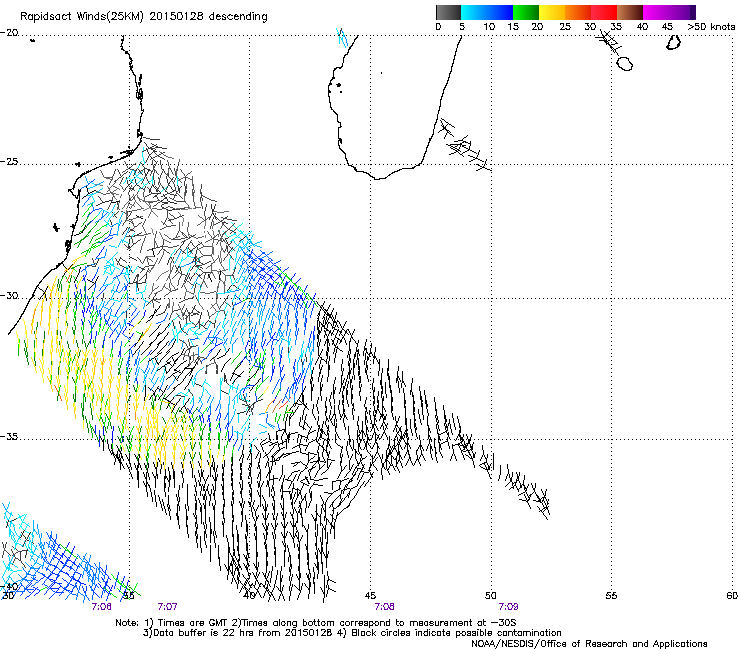The image size is (740, 650).
Task: Pick the red 30-35 knots legend swatch
Action: click(604, 12)
